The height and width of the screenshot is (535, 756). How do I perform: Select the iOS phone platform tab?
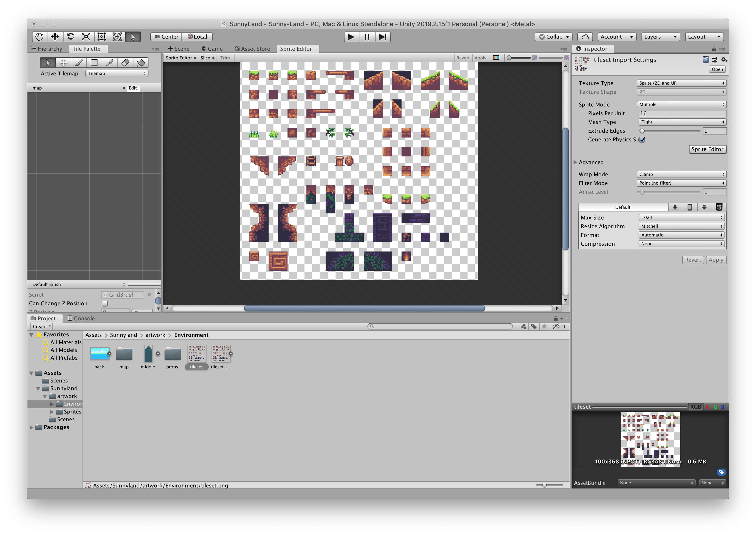(x=690, y=207)
